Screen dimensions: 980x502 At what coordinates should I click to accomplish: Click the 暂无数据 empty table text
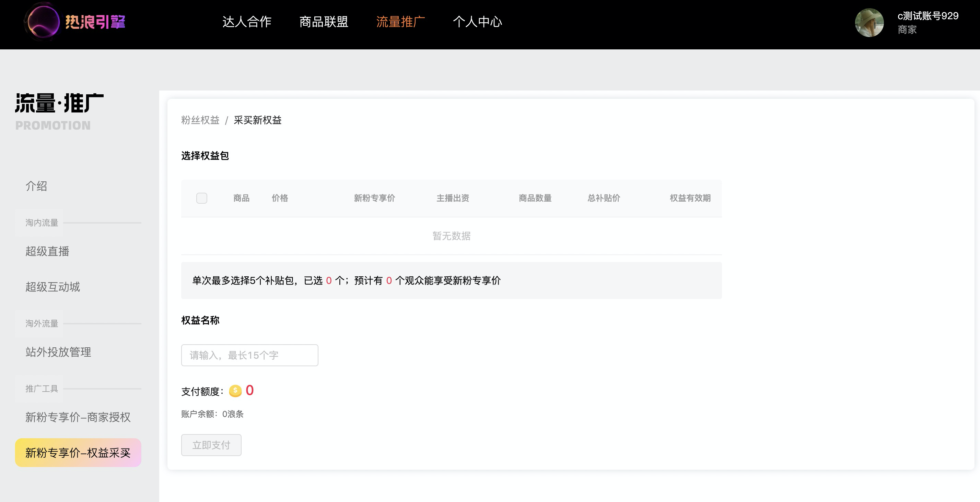click(x=452, y=236)
